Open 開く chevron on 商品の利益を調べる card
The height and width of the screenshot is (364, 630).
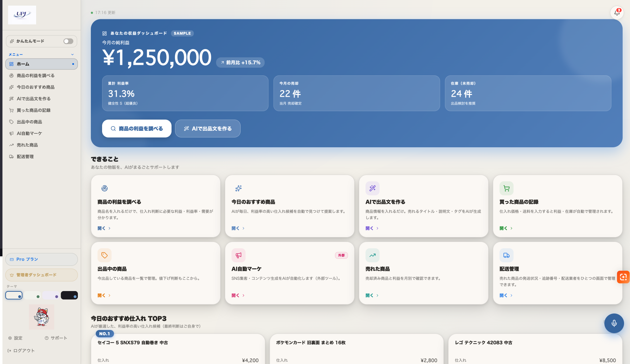point(109,228)
